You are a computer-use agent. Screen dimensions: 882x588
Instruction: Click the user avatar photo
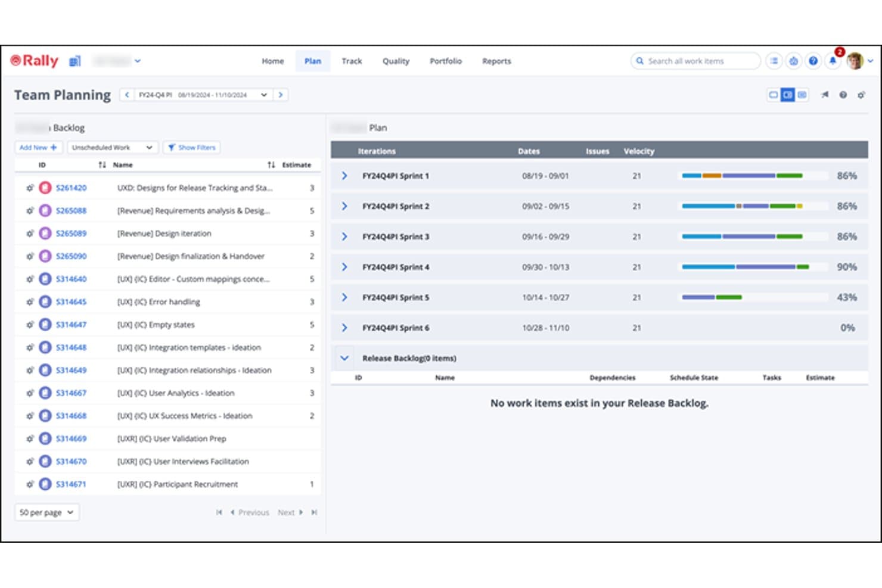pos(855,61)
